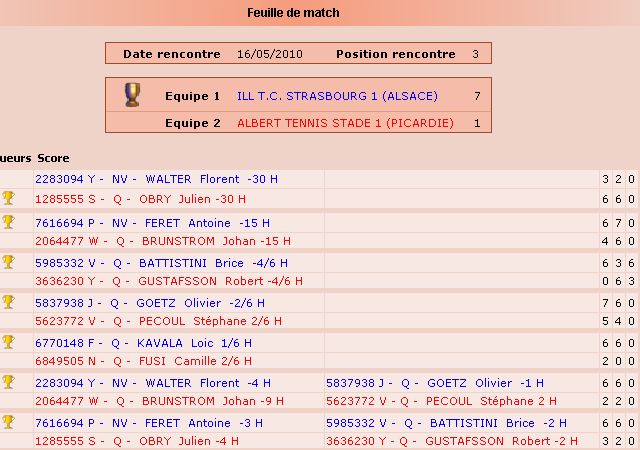
Task: Click the trophy beside BATTISTINI Brice -4/6 H
Action: click(x=9, y=261)
